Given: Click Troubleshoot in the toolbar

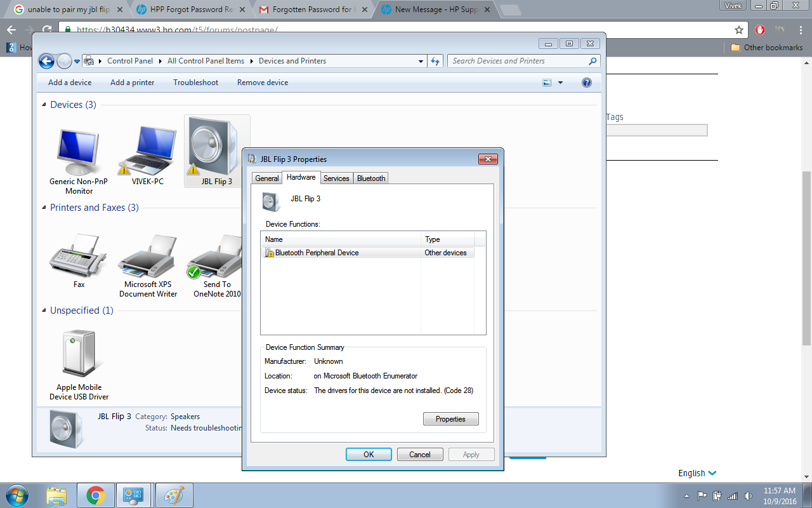Looking at the screenshot, I should tap(196, 83).
